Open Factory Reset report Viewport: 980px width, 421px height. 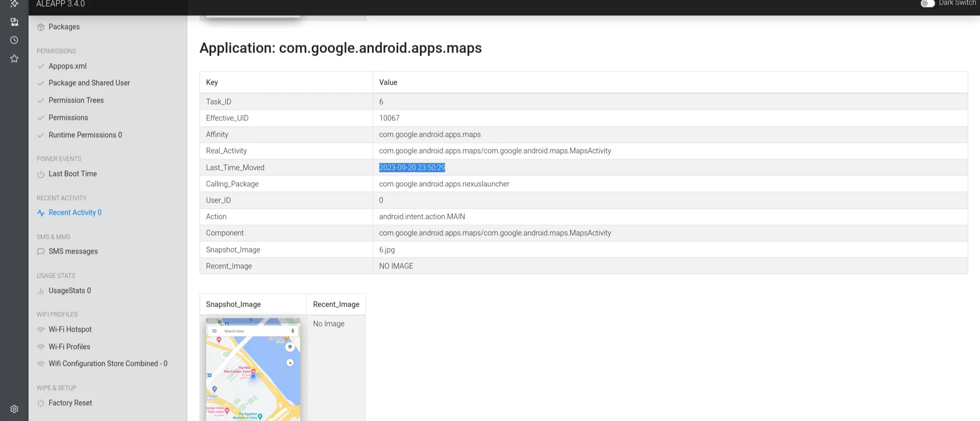tap(70, 403)
